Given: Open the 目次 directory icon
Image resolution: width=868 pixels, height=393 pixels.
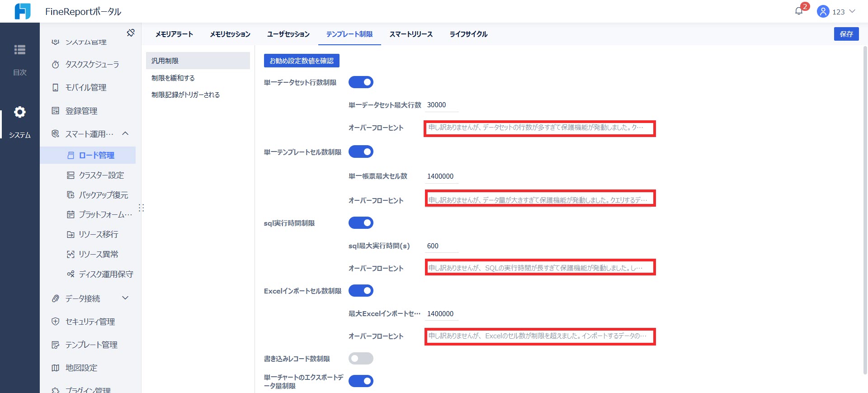Looking at the screenshot, I should pyautogui.click(x=19, y=50).
